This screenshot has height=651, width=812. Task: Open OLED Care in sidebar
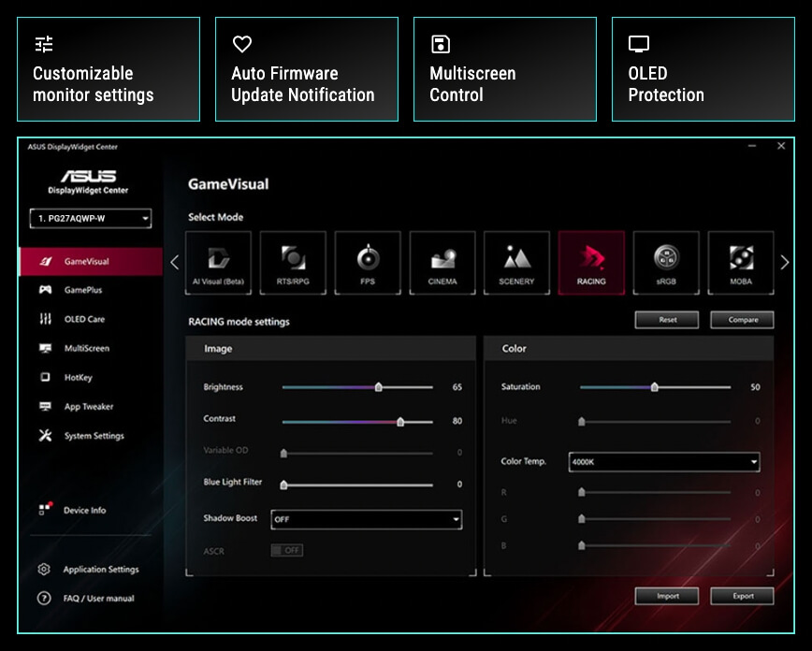(84, 319)
